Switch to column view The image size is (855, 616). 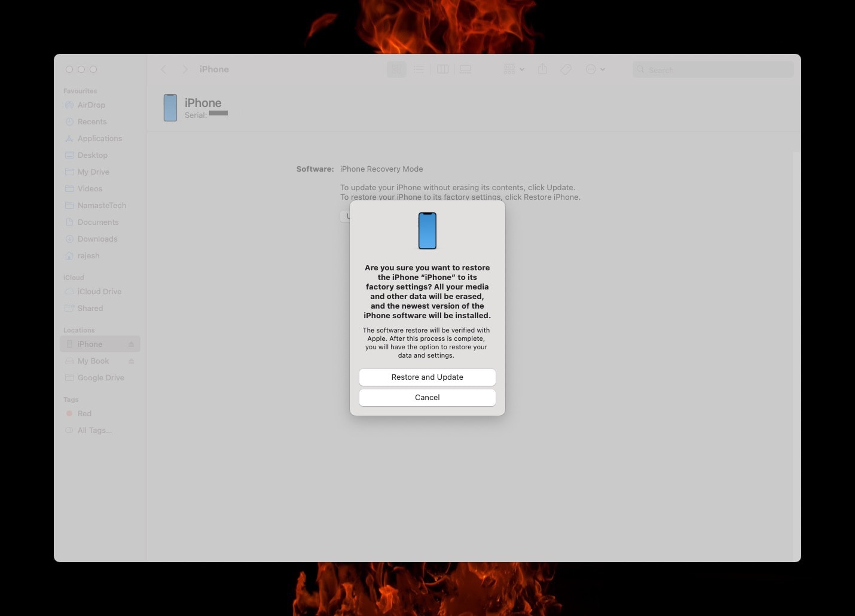click(442, 69)
